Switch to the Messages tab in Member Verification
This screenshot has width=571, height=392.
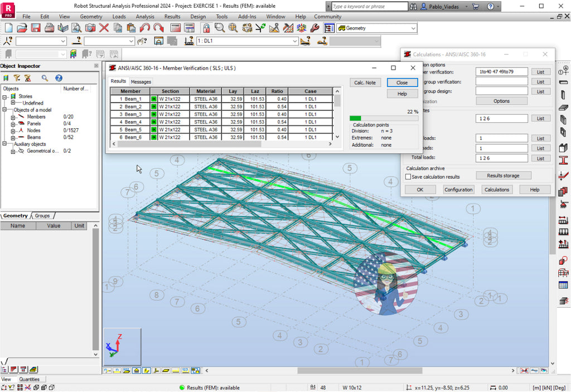click(x=141, y=81)
